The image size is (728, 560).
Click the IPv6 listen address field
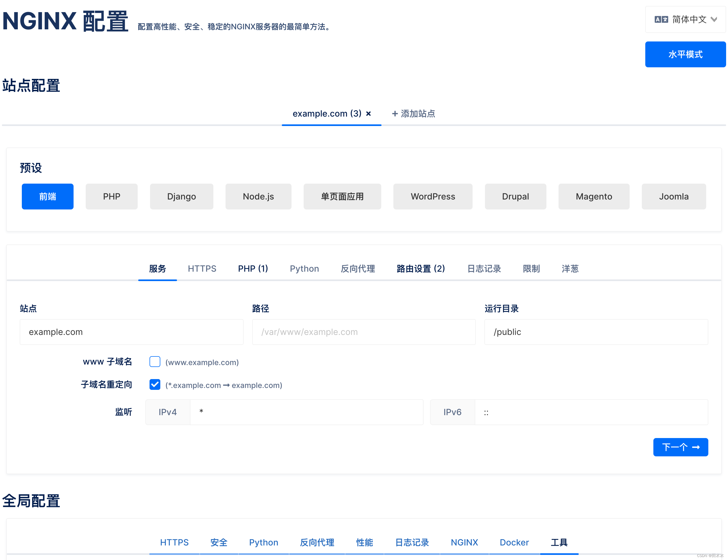591,412
